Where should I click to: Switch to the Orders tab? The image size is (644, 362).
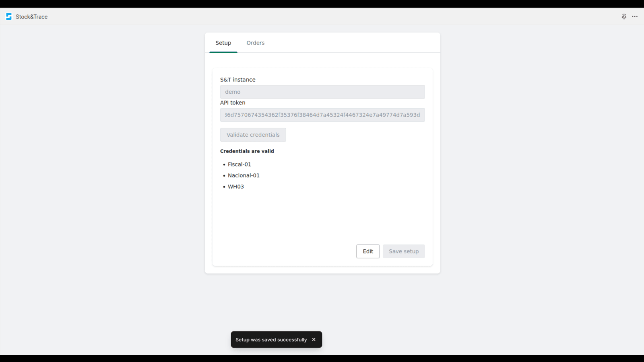[256, 43]
